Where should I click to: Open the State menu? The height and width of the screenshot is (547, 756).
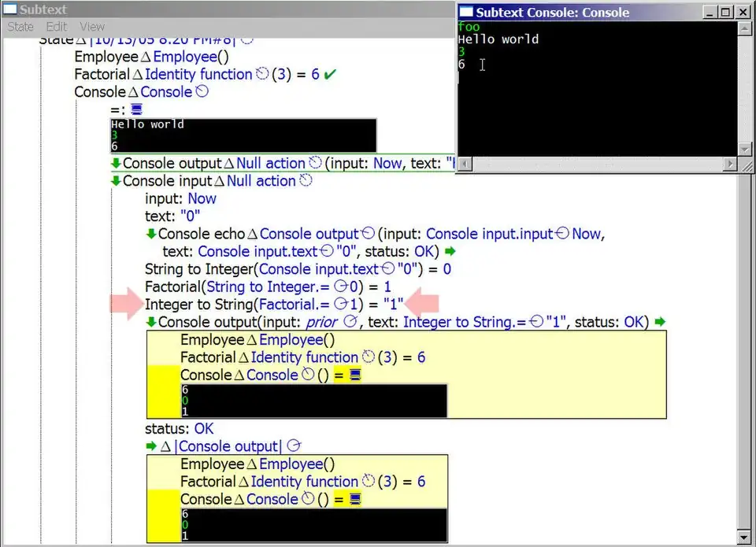click(x=20, y=27)
